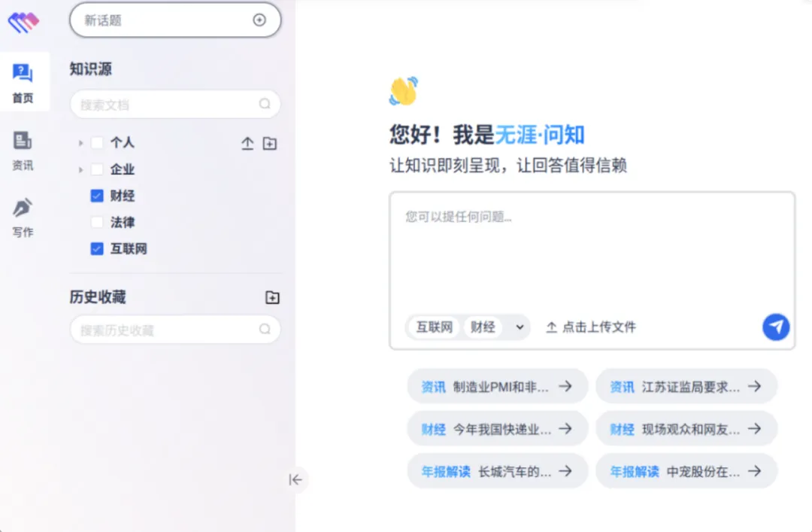Open the 资讯 news sidebar tab
Screen dimensions: 812x532
point(23,151)
